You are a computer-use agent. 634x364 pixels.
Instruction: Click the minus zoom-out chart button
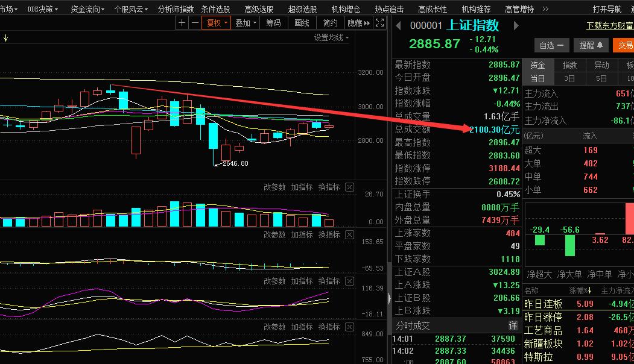[195, 23]
